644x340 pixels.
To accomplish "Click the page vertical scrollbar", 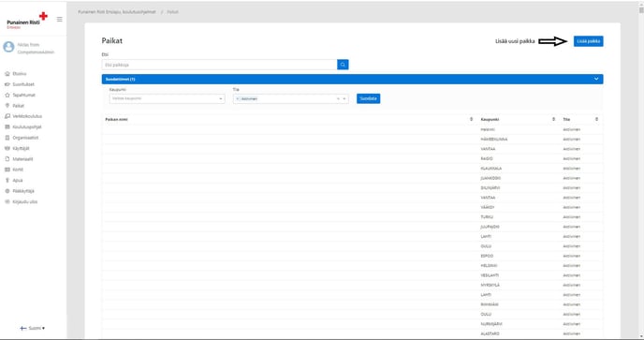I will 641,170.
